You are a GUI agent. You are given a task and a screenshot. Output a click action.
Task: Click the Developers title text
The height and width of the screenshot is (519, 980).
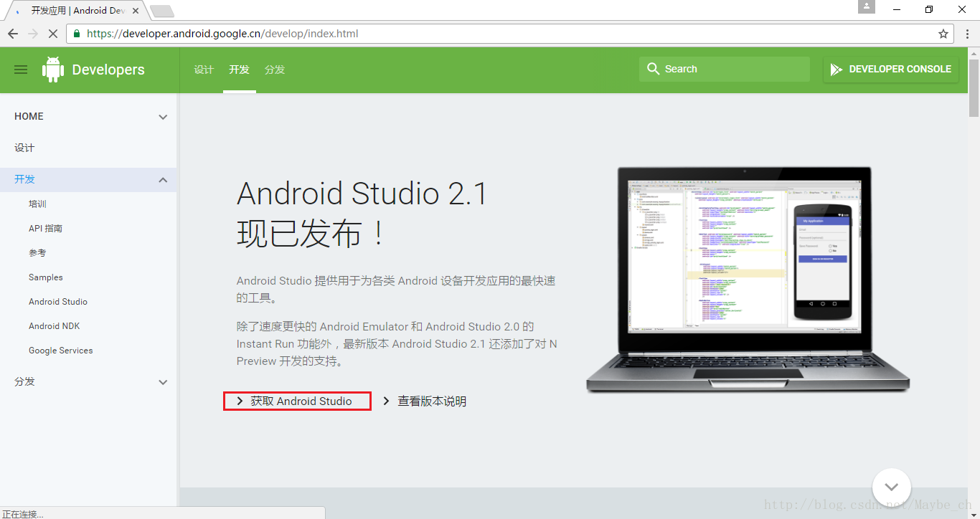pyautogui.click(x=108, y=70)
